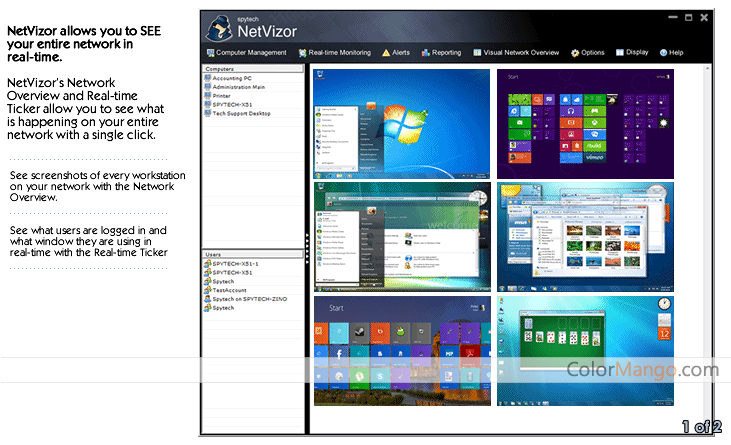
Task: Open the Real-time Monitoring menu
Action: click(x=335, y=53)
